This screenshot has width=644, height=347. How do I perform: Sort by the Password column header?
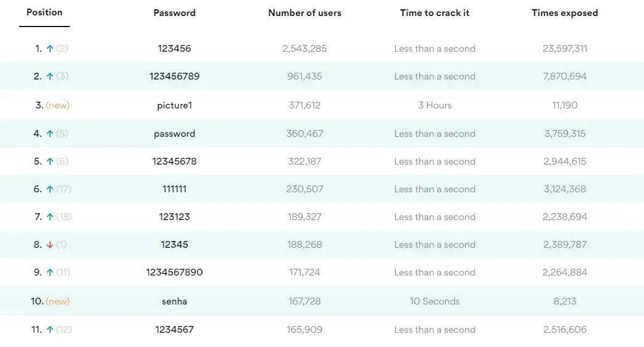tap(175, 13)
